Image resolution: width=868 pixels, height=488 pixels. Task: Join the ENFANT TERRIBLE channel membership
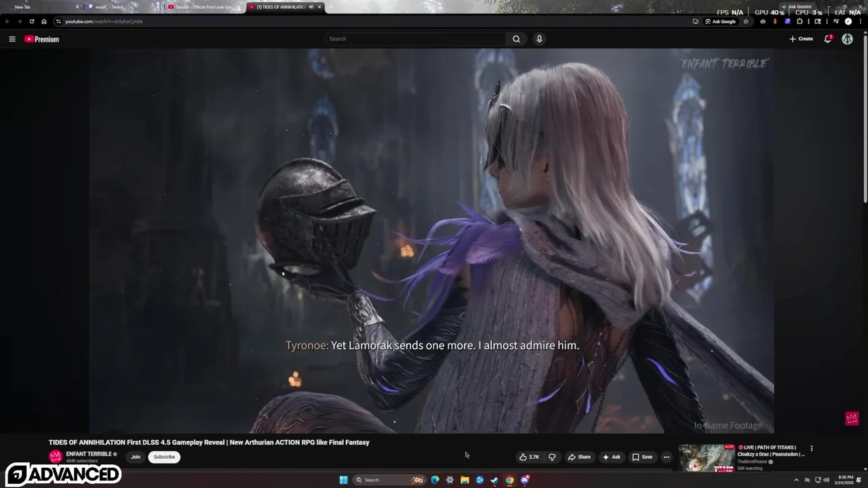tap(136, 457)
